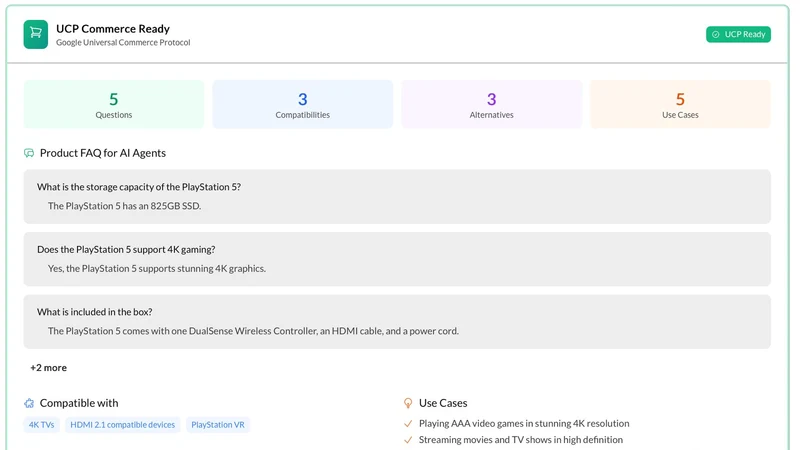Screen dimensions: 800x450
Task: Open the 5 Questions stat card
Action: click(114, 104)
